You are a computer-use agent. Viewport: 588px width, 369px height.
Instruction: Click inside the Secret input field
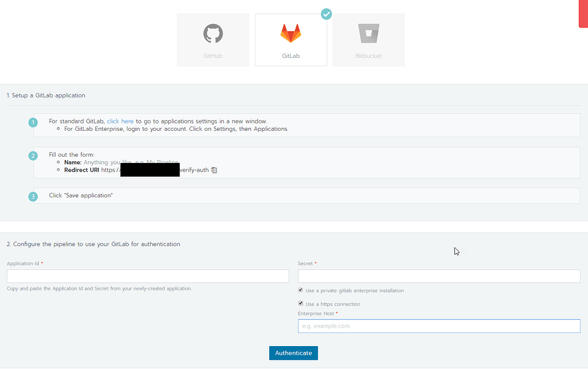pos(439,276)
